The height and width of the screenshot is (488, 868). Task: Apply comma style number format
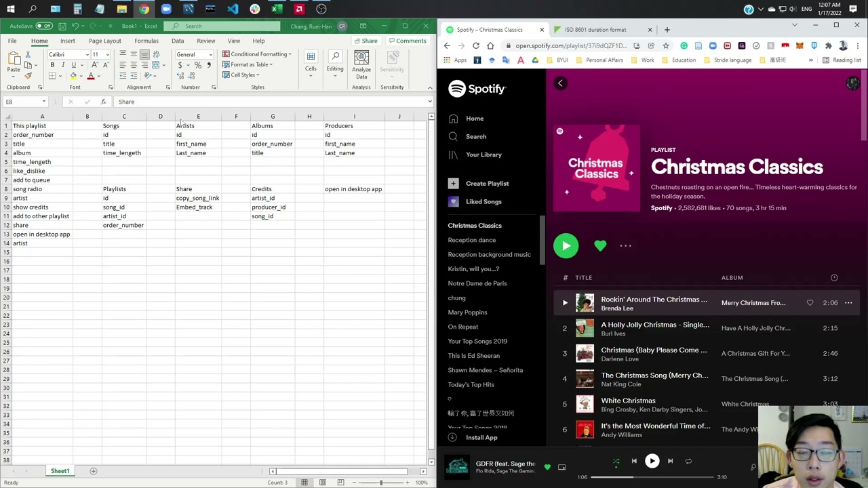click(x=208, y=65)
